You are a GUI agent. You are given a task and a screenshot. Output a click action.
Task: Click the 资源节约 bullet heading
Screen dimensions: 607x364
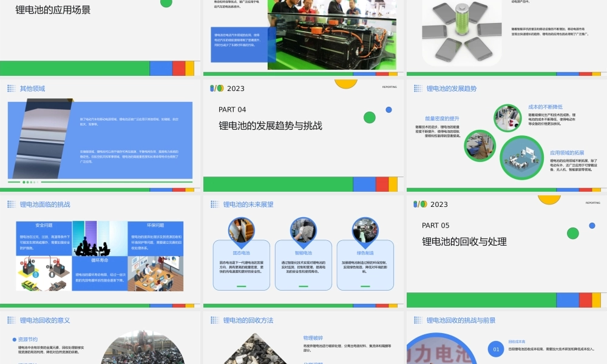[x=27, y=339]
